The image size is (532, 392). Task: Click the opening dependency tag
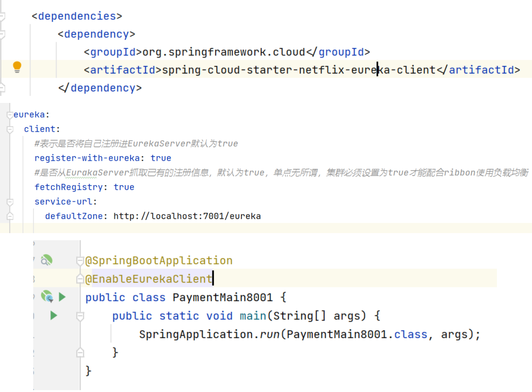[97, 34]
